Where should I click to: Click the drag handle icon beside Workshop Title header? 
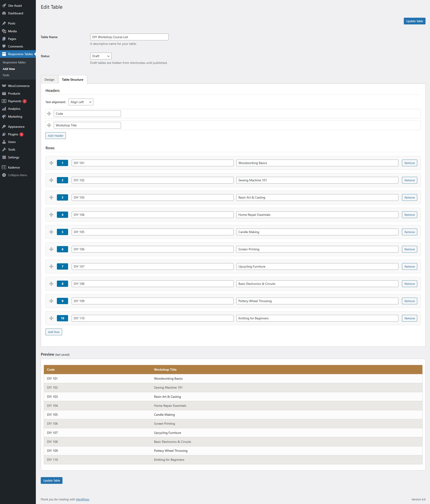coord(49,125)
